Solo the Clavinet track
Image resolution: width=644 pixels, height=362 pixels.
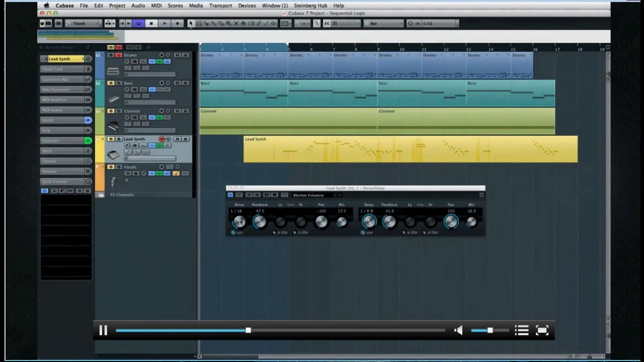(x=119, y=111)
